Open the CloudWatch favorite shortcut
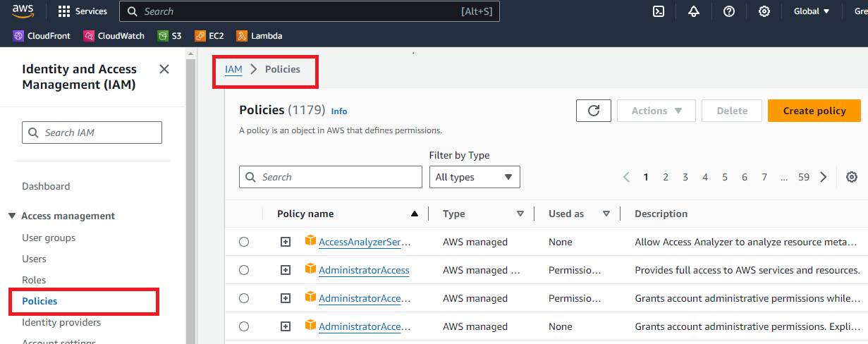 [114, 36]
